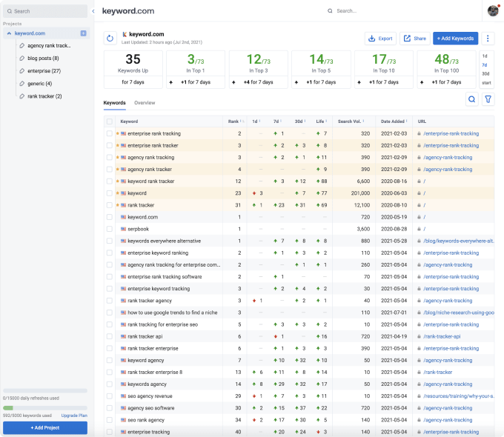Toggle the select-all checkbox in the table header
Viewport: 504px width, 437px height.
tap(110, 121)
